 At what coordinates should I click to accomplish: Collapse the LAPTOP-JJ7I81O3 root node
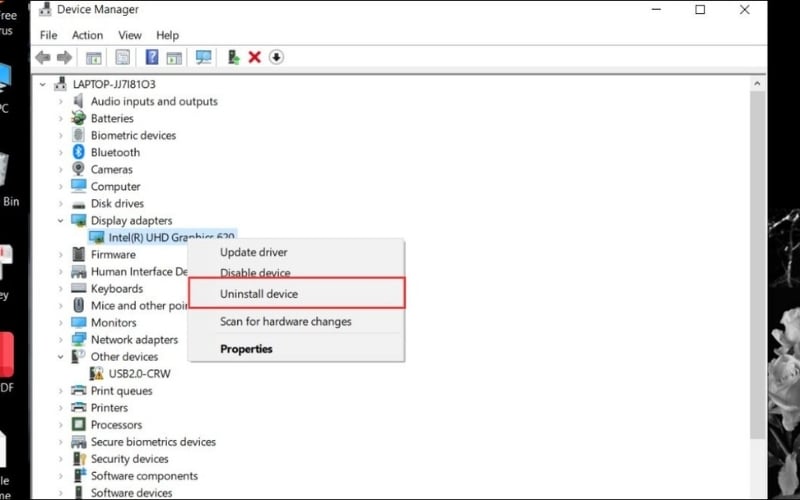(x=43, y=84)
